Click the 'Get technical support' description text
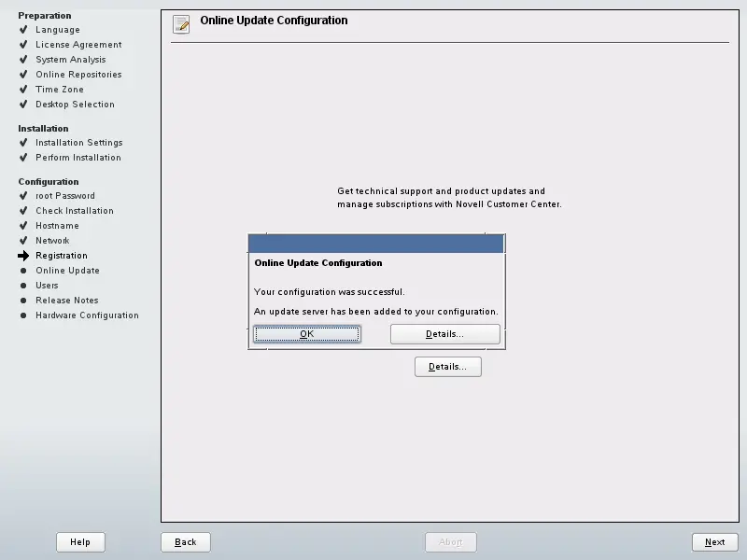Screen dimensions: 747x560 click(x=449, y=198)
